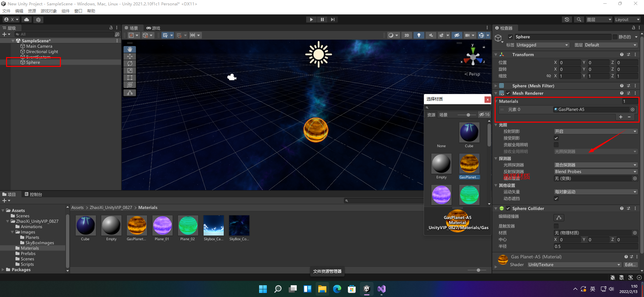This screenshot has width=644, height=297.
Task: Toggle 是触发器 checkbox
Action: (x=556, y=226)
